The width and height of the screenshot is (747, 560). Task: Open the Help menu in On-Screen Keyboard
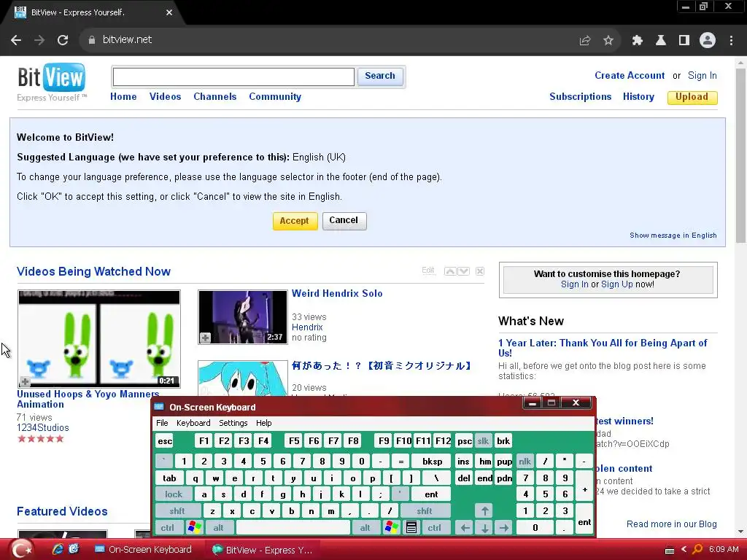pos(263,423)
